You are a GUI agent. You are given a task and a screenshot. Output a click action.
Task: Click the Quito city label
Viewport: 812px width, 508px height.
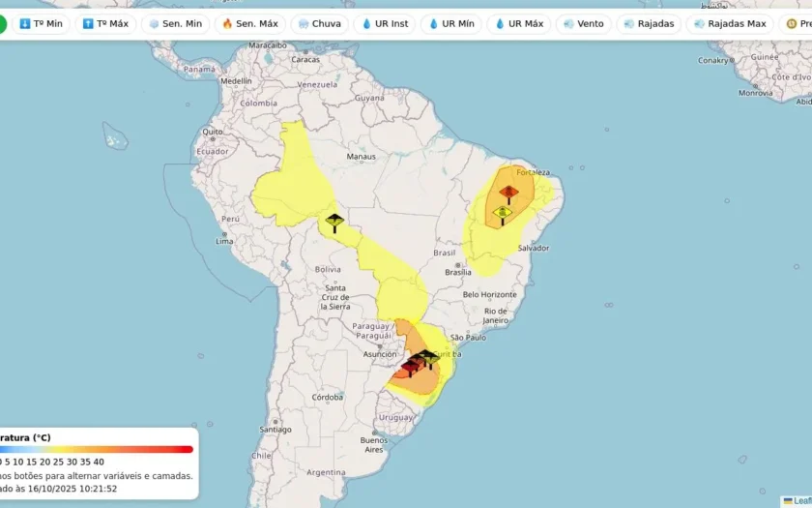pos(213,132)
